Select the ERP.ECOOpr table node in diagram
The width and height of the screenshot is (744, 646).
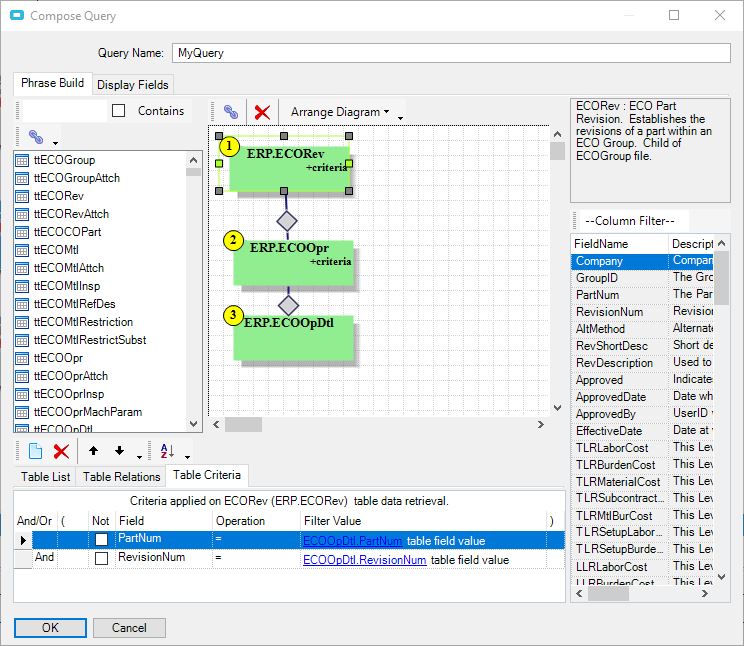(x=294, y=262)
